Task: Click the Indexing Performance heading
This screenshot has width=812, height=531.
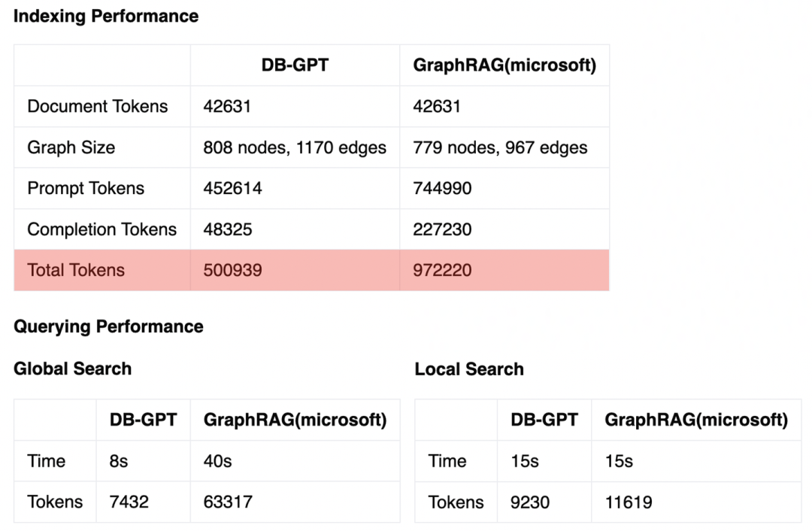Action: [x=106, y=16]
